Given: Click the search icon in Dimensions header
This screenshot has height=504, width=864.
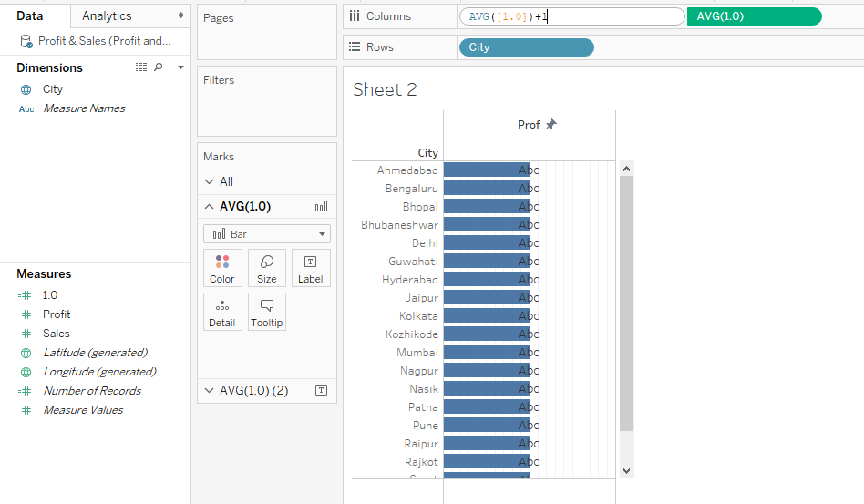Looking at the screenshot, I should click(x=158, y=67).
